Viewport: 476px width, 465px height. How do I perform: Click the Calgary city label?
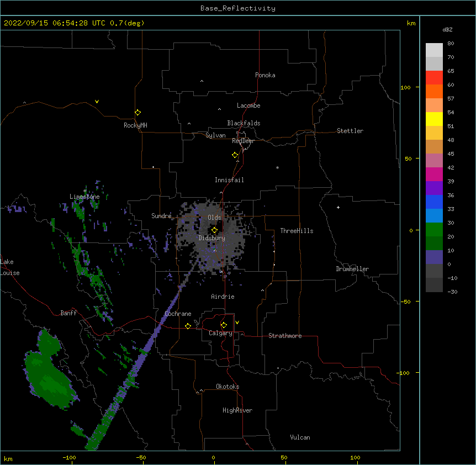(x=220, y=333)
